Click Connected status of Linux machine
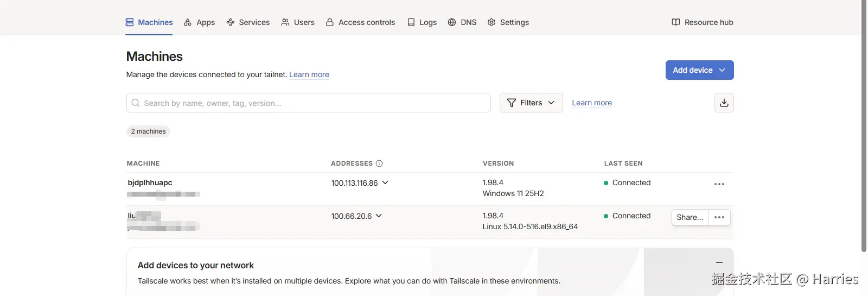Screen dimensions: 868x296 (x=627, y=216)
